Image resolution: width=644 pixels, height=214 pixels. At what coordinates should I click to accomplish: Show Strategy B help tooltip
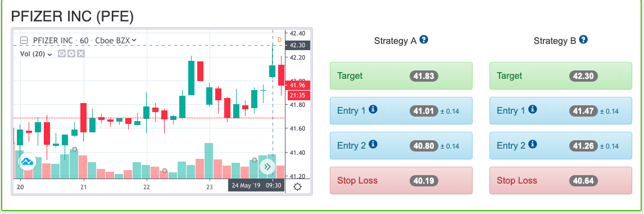pyautogui.click(x=584, y=39)
